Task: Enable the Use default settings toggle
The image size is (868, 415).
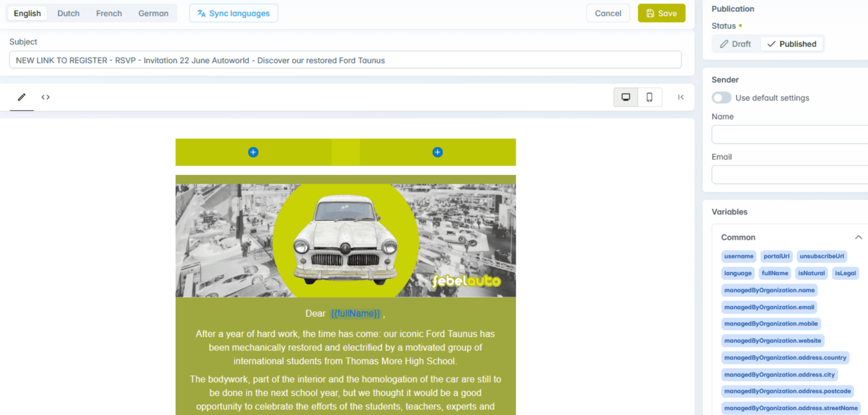Action: tap(721, 98)
